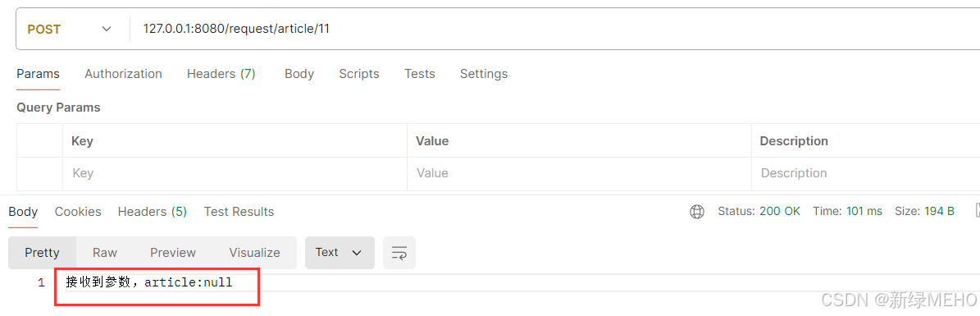View response Headers (5) tab

[x=153, y=212]
